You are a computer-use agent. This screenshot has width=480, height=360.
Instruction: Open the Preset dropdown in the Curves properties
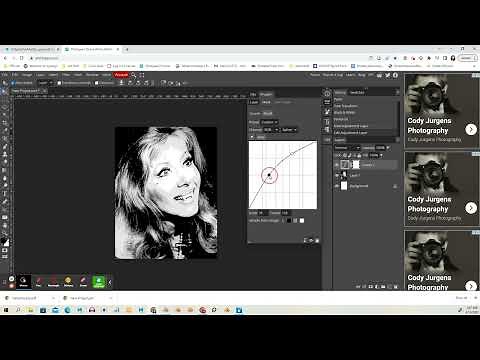click(269, 122)
